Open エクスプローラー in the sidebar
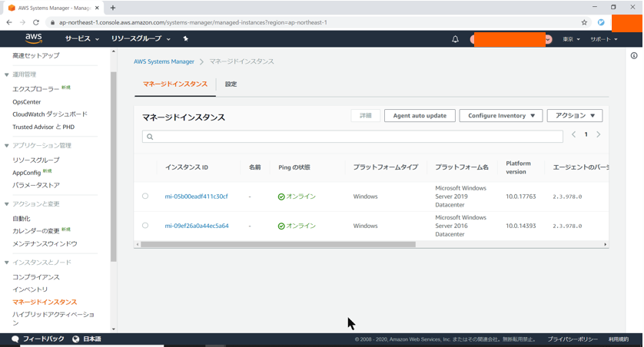 click(35, 89)
